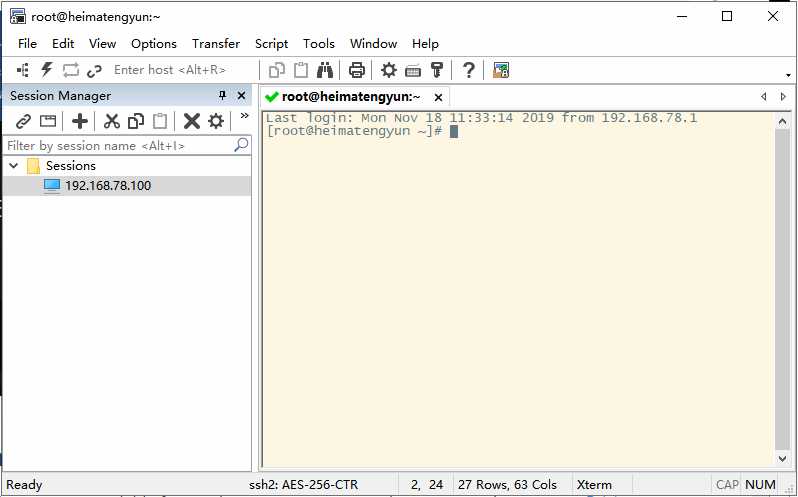The height and width of the screenshot is (497, 798).
Task: Click terminal scrollbar down arrow
Action: coord(782,459)
